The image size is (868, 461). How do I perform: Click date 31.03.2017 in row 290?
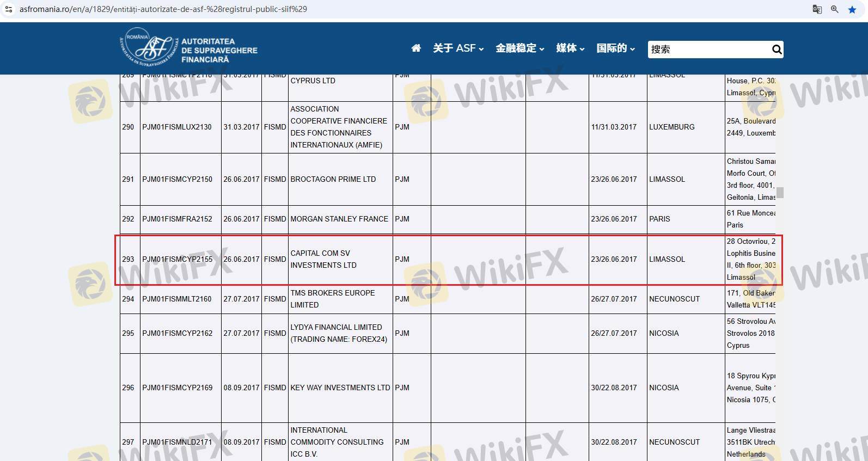pyautogui.click(x=241, y=127)
